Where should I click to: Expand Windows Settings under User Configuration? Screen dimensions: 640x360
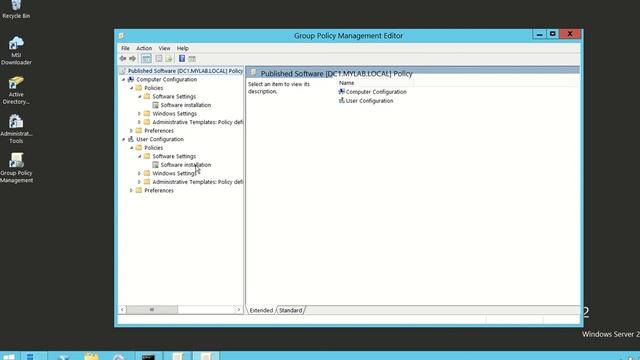(140, 173)
